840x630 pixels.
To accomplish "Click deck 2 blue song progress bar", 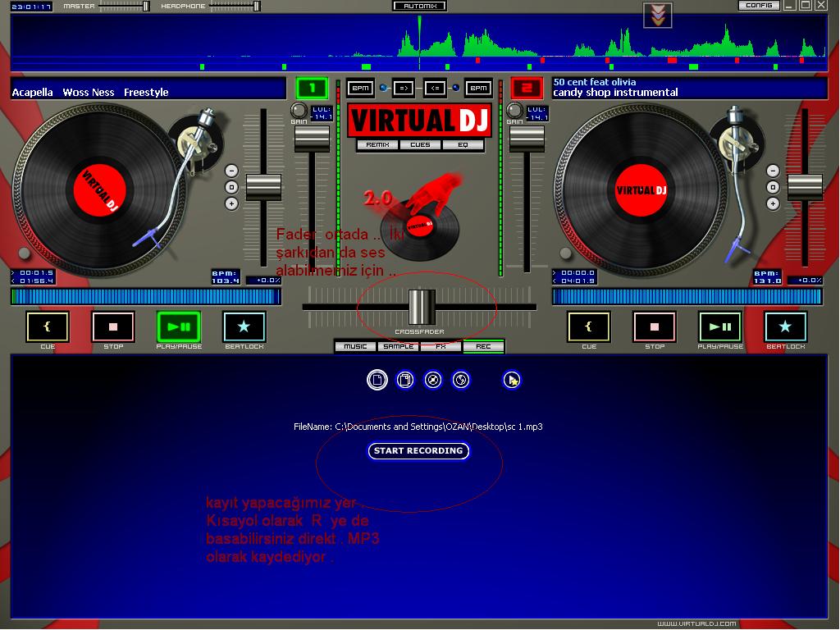I will tap(687, 297).
